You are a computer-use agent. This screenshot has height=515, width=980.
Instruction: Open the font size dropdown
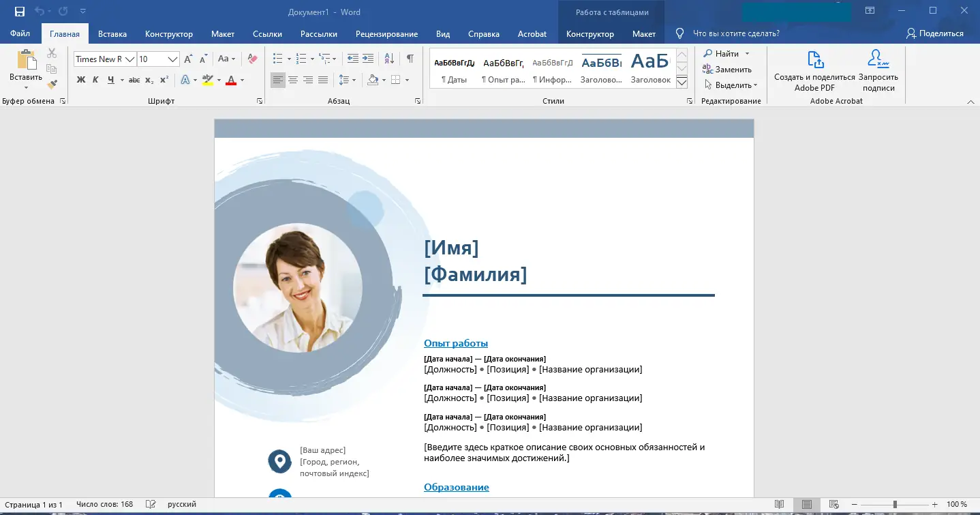click(x=172, y=59)
